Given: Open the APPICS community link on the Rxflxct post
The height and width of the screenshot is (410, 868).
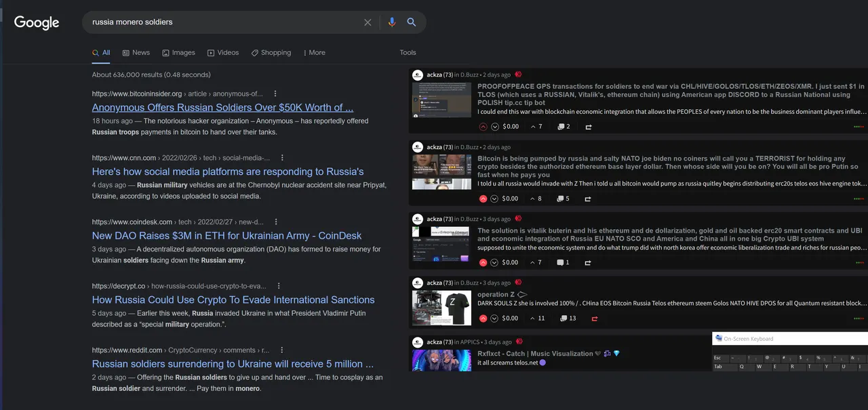Looking at the screenshot, I should [x=470, y=342].
